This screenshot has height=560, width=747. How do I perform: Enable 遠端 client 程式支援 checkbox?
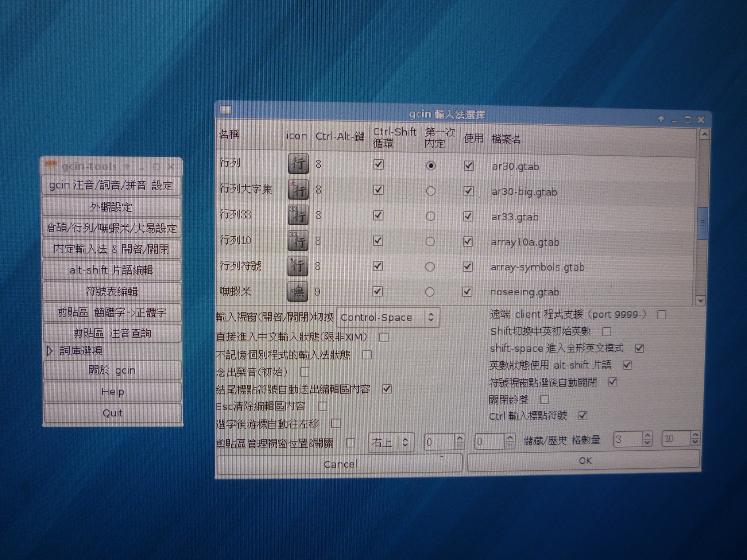click(662, 315)
